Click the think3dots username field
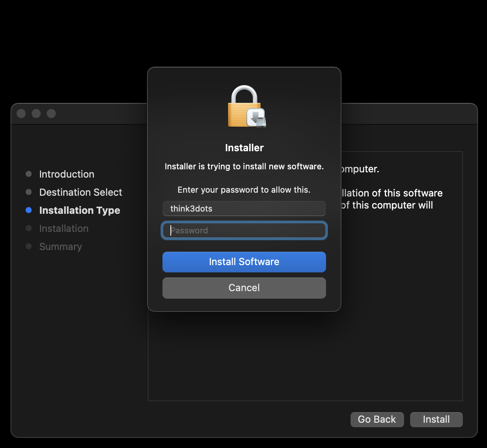The width and height of the screenshot is (487, 448). 244,209
